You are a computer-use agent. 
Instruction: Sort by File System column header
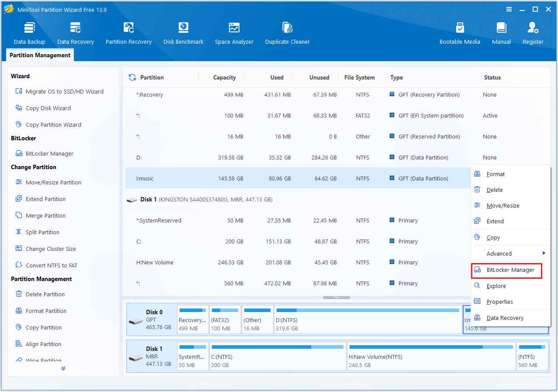coord(359,77)
